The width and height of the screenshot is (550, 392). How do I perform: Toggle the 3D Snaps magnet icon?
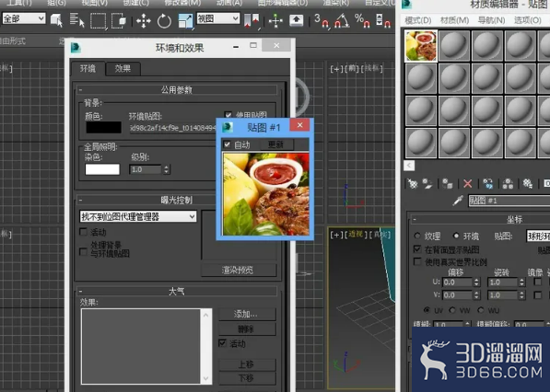point(322,20)
